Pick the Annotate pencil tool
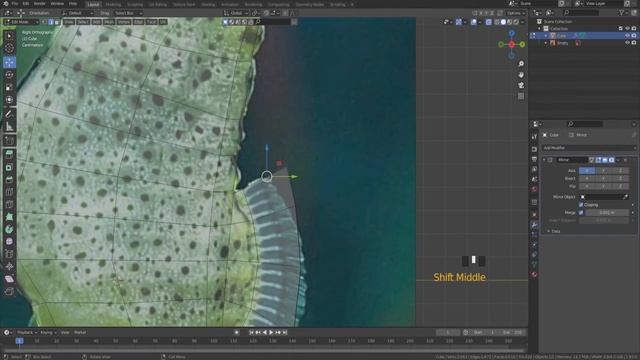The image size is (640, 360). click(x=9, y=114)
